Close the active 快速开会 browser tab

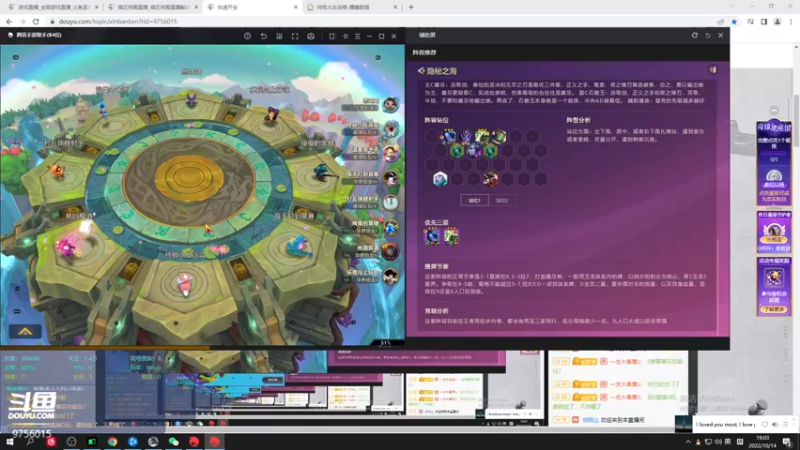pyautogui.click(x=296, y=7)
